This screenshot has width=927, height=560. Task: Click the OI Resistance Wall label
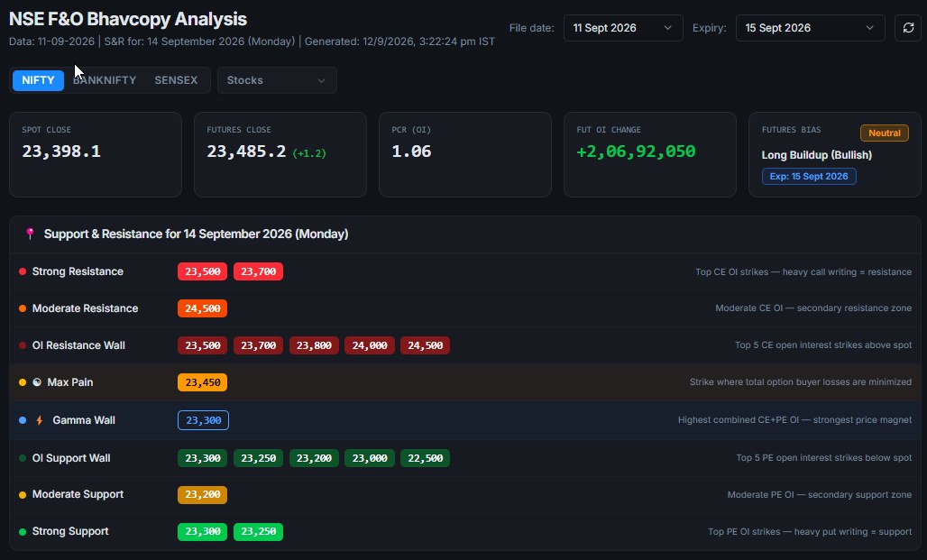(x=78, y=345)
